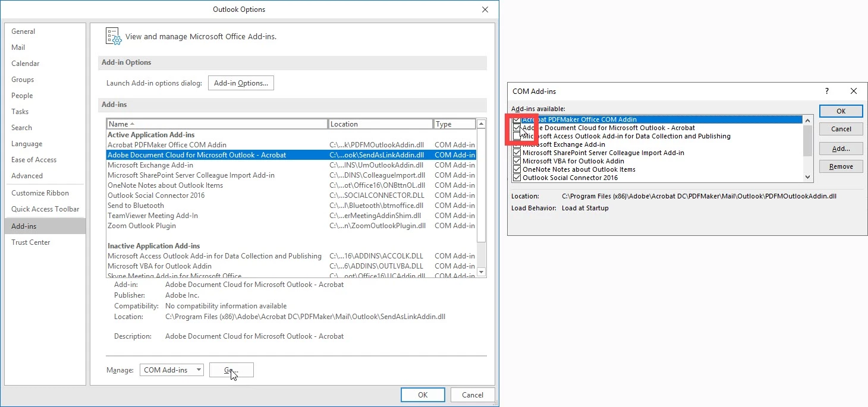Select highlighted Adobe Document Cloud row in Active list
Viewport: 868px width, 407px height.
[291, 155]
